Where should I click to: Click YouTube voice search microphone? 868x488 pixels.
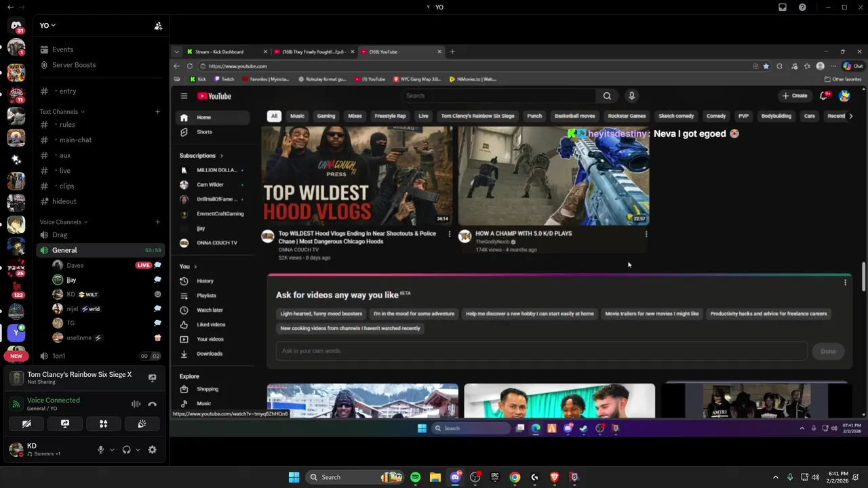coord(631,96)
